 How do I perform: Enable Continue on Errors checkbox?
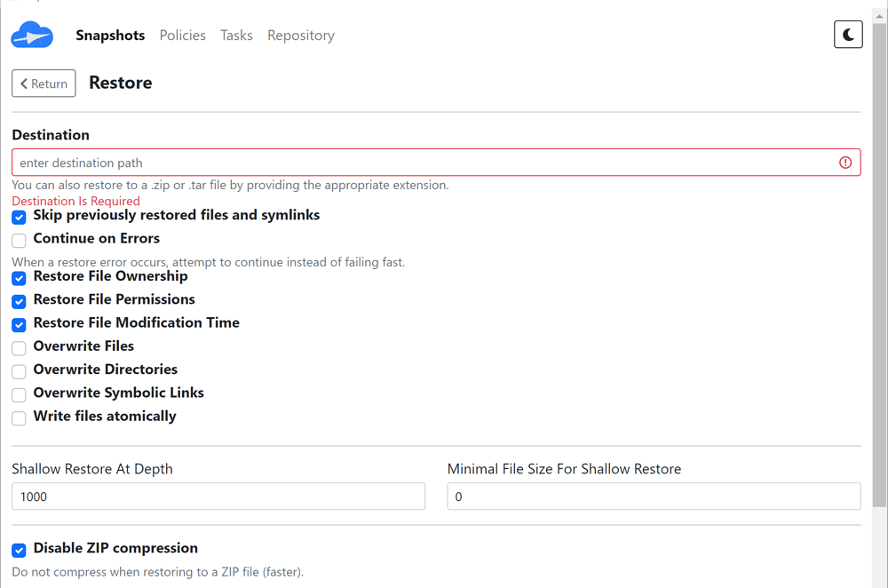point(19,240)
